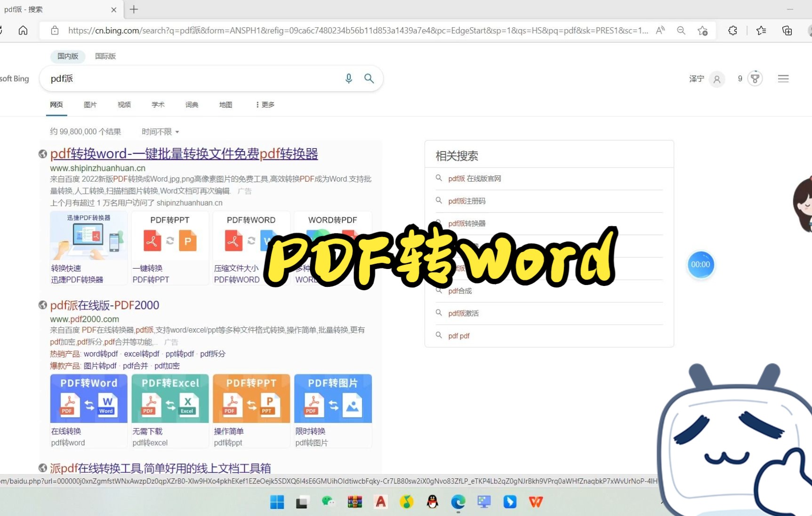Viewport: 812px width, 516px height.
Task: Select the 视频 results tab
Action: 124,104
